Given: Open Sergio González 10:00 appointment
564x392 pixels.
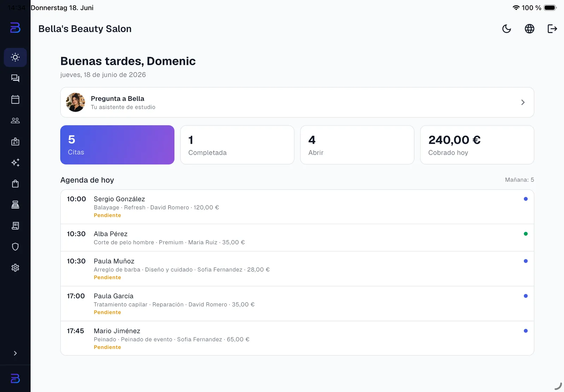Looking at the screenshot, I should [297, 207].
